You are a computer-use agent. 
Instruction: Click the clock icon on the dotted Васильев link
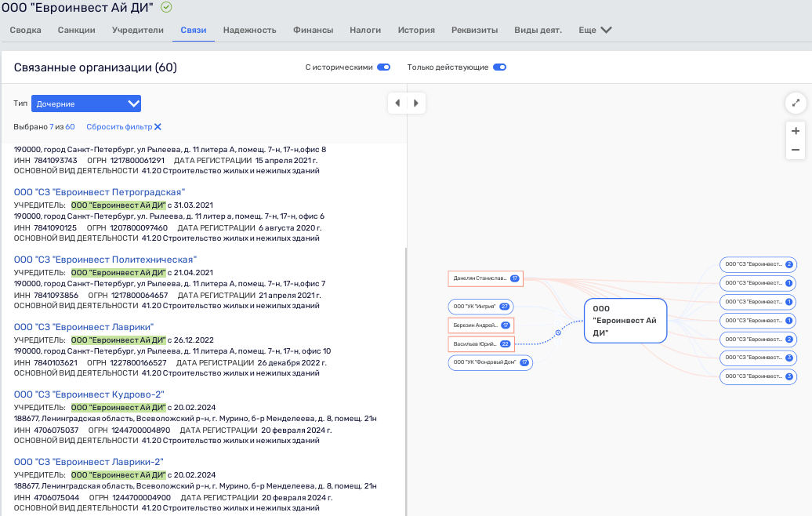click(x=558, y=332)
